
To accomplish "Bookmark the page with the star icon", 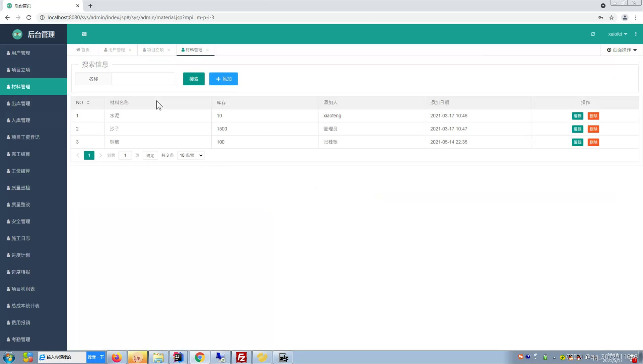I will (612, 17).
